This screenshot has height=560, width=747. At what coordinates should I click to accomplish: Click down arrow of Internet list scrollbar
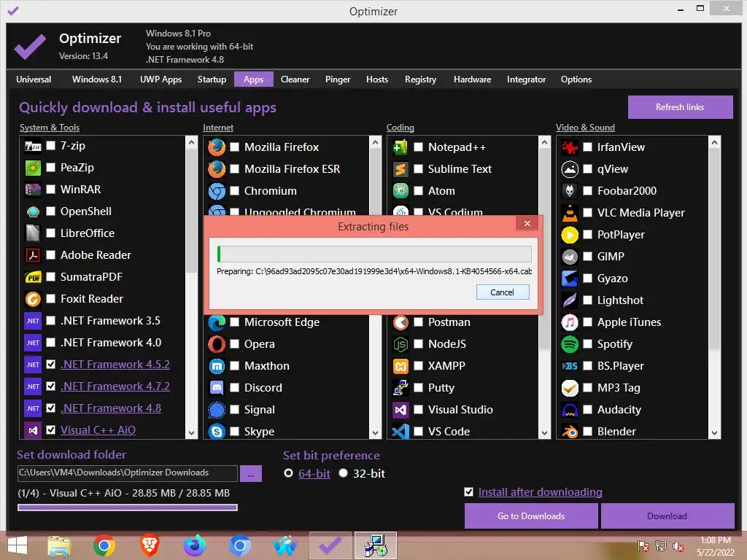(376, 433)
